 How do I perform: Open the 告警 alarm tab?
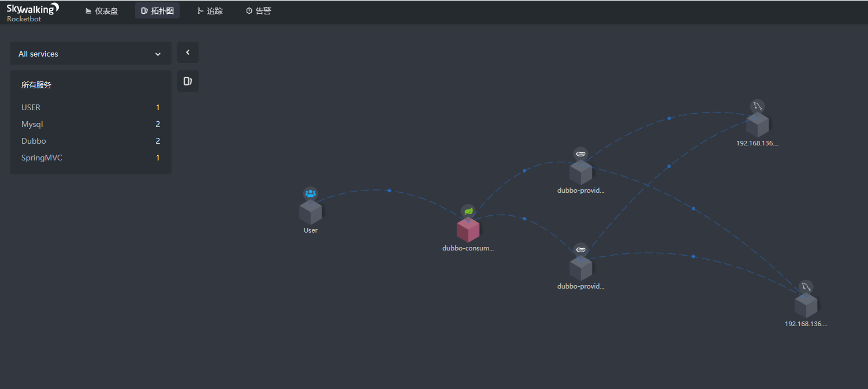tap(258, 11)
